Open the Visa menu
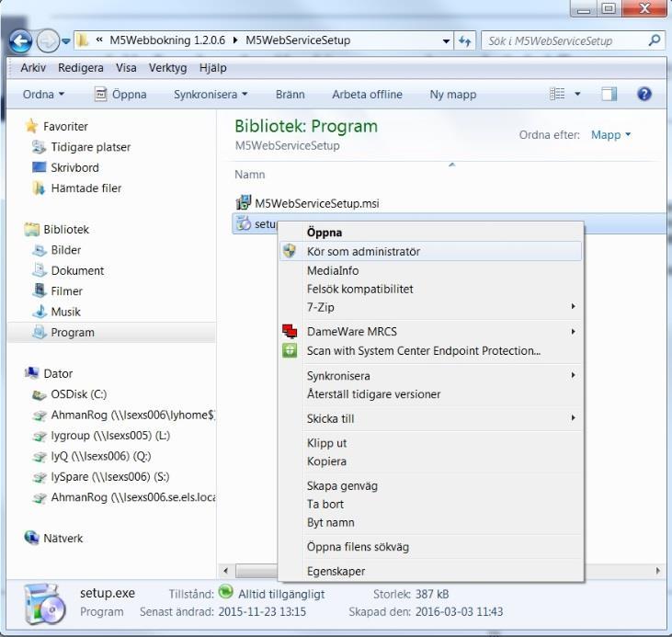The width and height of the screenshot is (672, 637). [x=126, y=68]
